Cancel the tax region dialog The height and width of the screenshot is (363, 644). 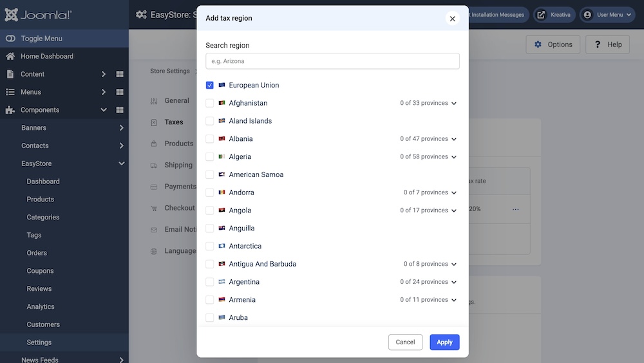tap(405, 342)
